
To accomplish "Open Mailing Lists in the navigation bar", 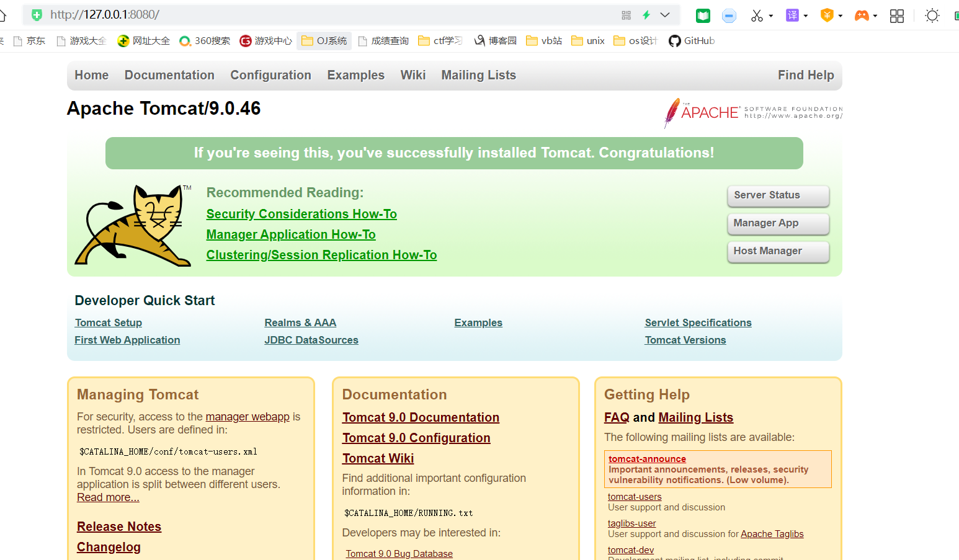I will [479, 75].
